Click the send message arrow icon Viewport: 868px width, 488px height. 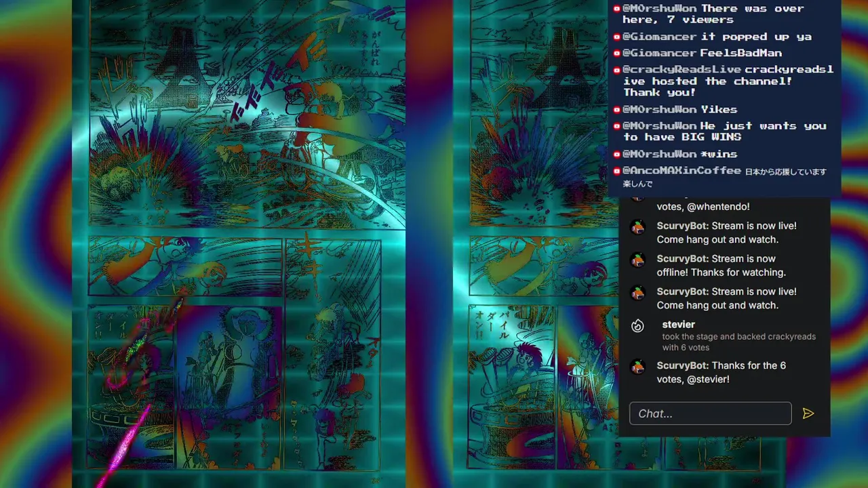(x=808, y=413)
